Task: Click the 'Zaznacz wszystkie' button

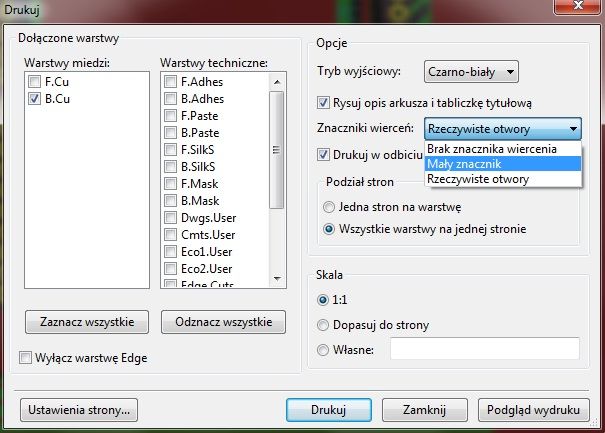Action: [87, 322]
